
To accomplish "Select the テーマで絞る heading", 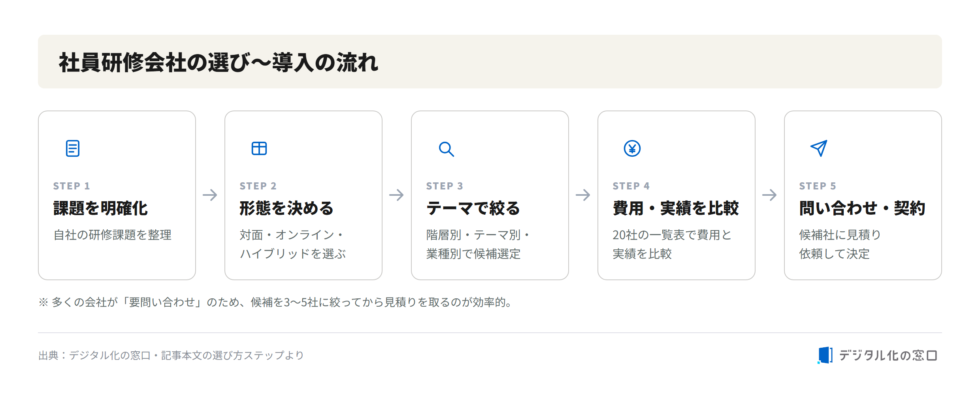I will click(473, 208).
